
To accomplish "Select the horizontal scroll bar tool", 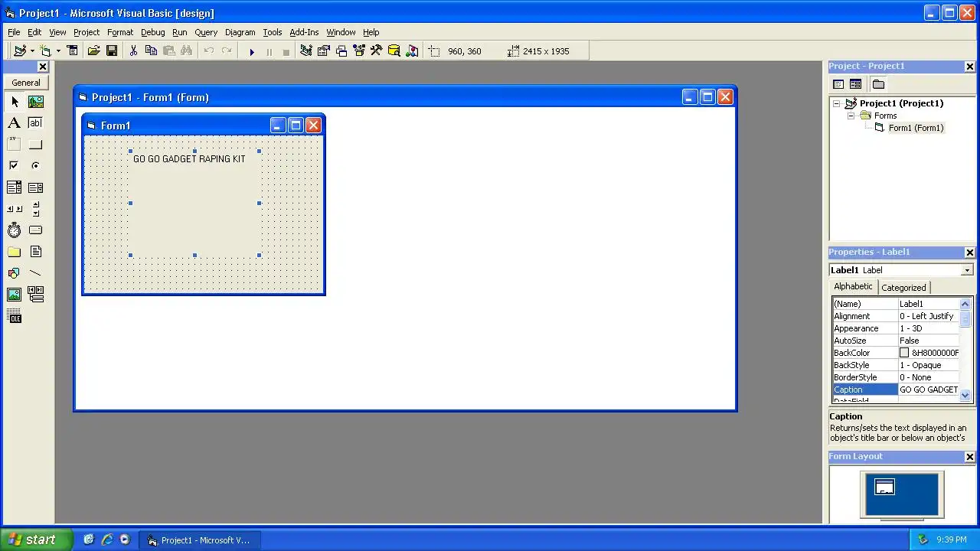I will coord(15,209).
